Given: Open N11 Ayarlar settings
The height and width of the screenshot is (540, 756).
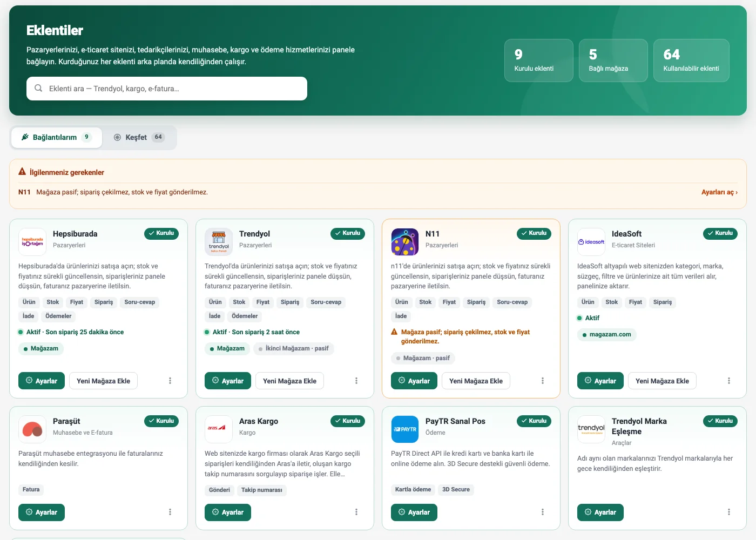Looking at the screenshot, I should [x=414, y=381].
